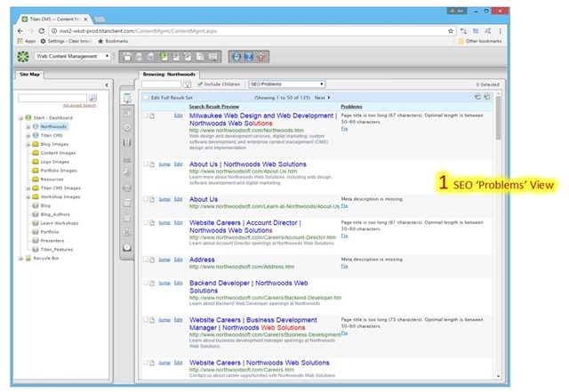Click the Blog database icon in tree
569x392 pixels.
[36, 205]
